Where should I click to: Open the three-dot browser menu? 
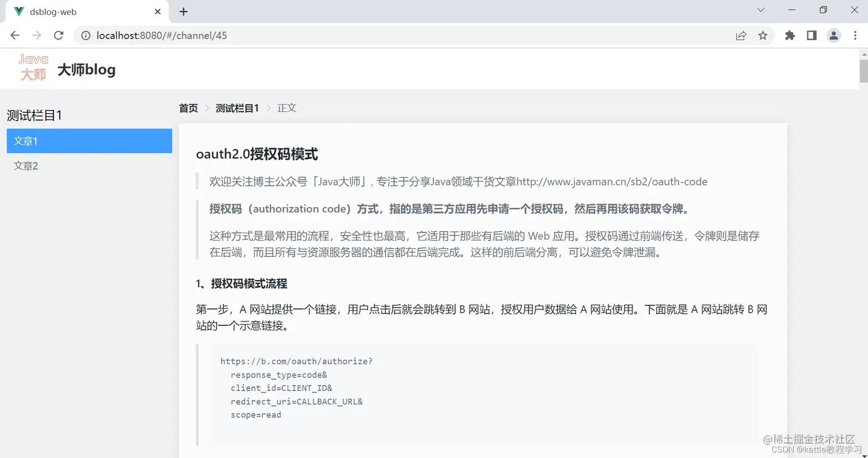[856, 35]
